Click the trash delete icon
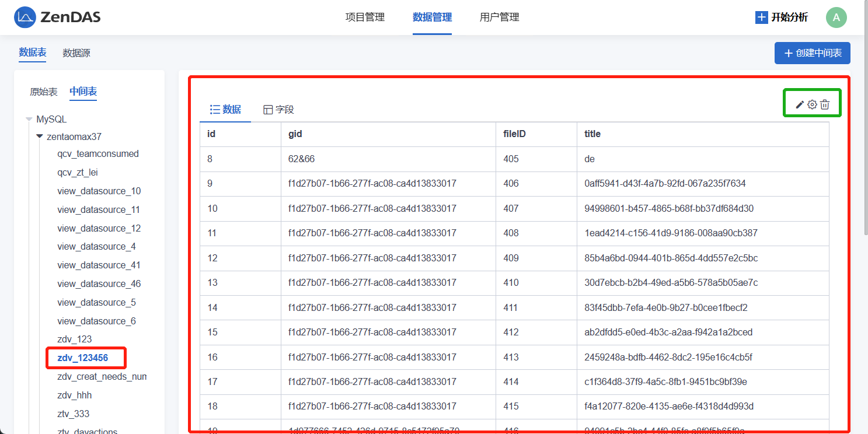868x434 pixels. click(825, 104)
